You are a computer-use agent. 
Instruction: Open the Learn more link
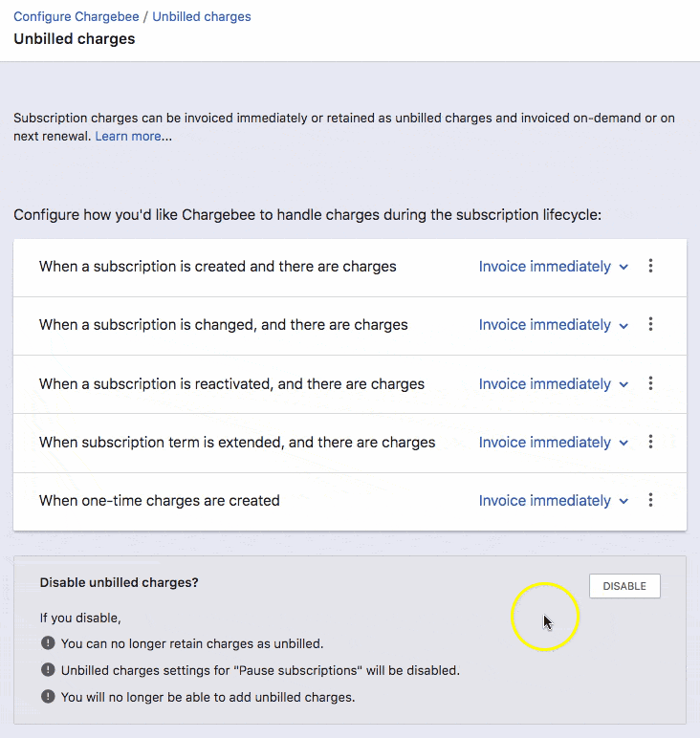coord(128,137)
